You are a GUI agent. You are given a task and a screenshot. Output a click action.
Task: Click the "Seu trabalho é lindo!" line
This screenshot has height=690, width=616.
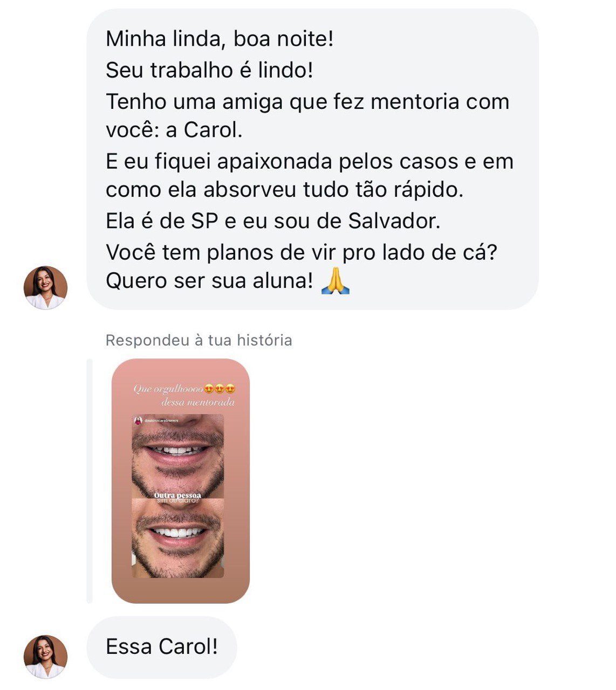pyautogui.click(x=209, y=70)
